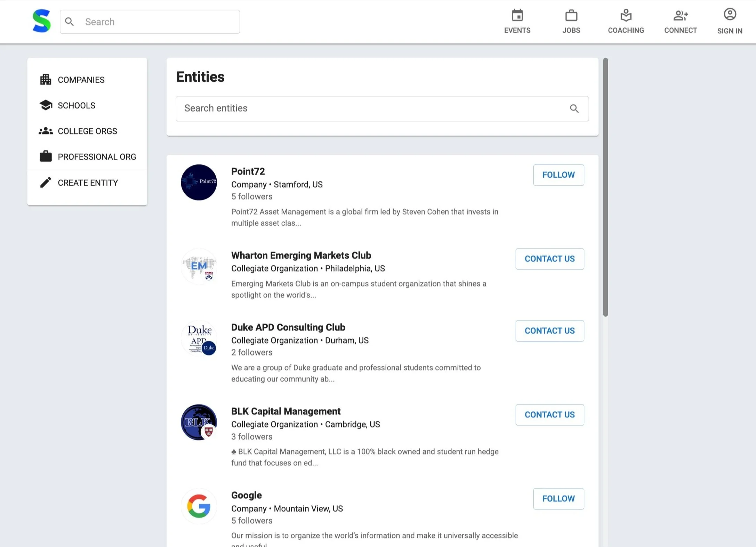The width and height of the screenshot is (756, 547).
Task: Click the entity search magnifier icon
Action: pos(574,109)
